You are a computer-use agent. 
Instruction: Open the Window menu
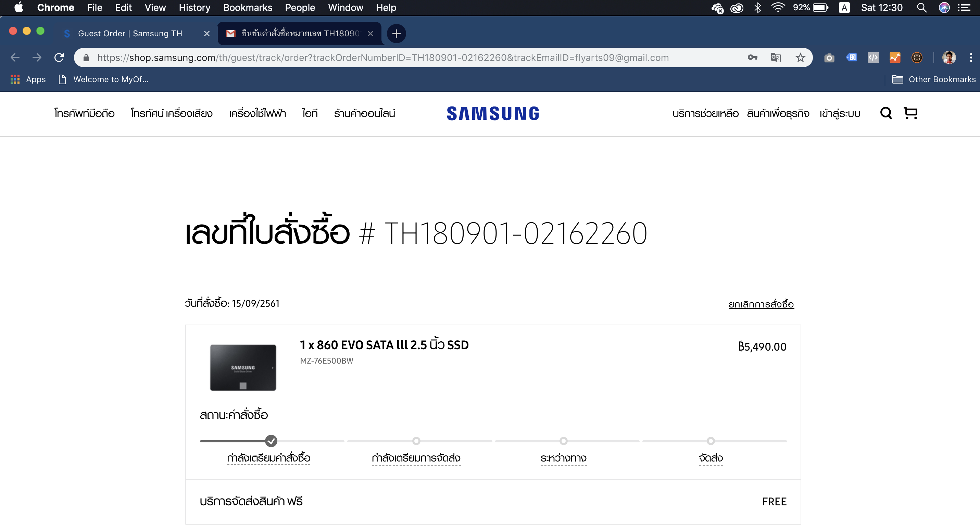click(x=345, y=8)
